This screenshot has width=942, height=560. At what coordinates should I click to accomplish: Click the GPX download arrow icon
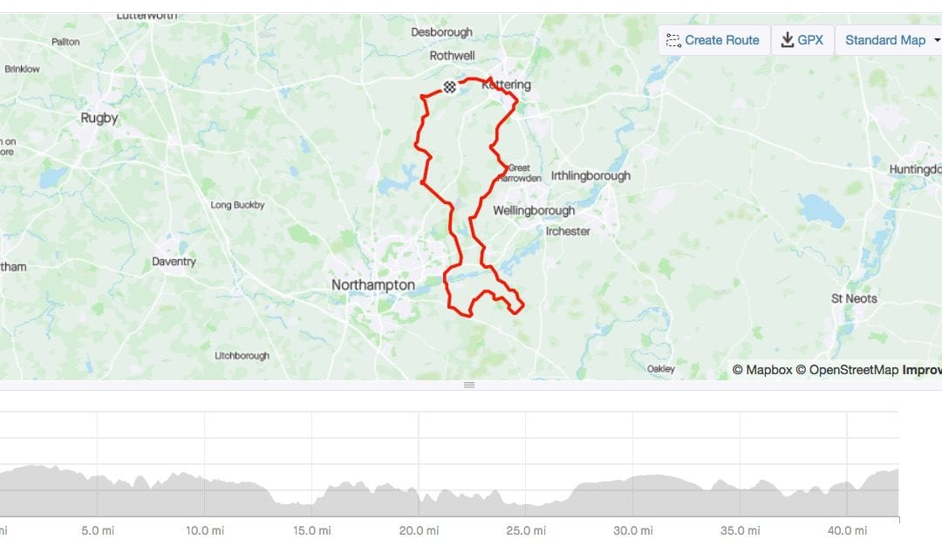click(787, 40)
